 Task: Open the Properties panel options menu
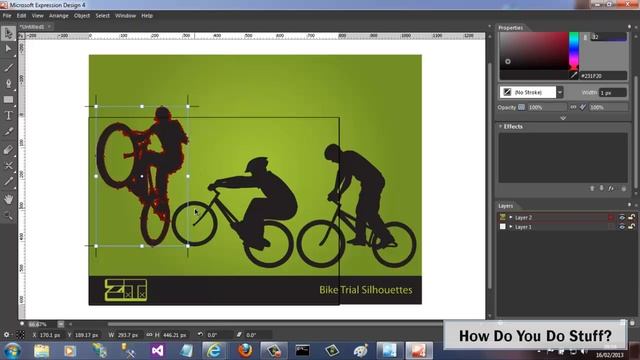tap(629, 27)
